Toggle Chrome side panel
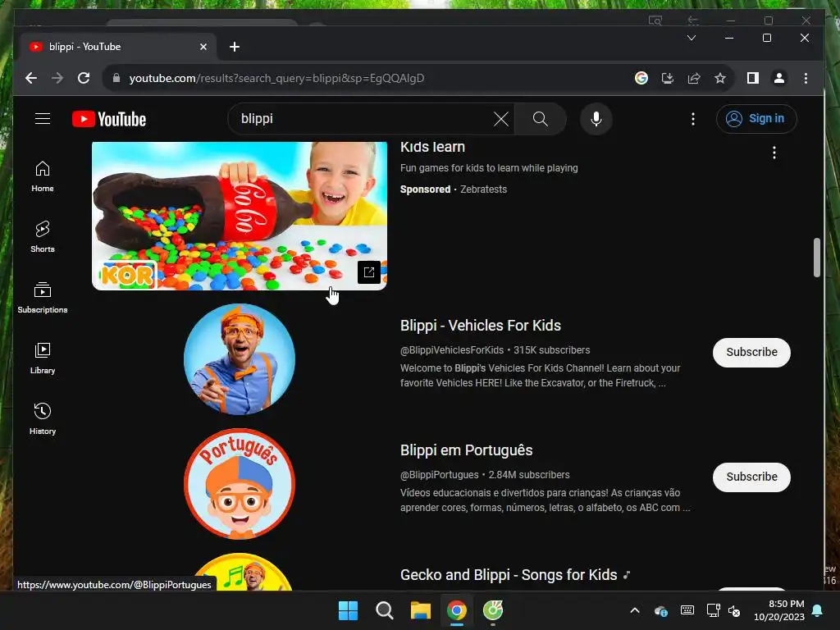This screenshot has height=630, width=840. point(753,78)
